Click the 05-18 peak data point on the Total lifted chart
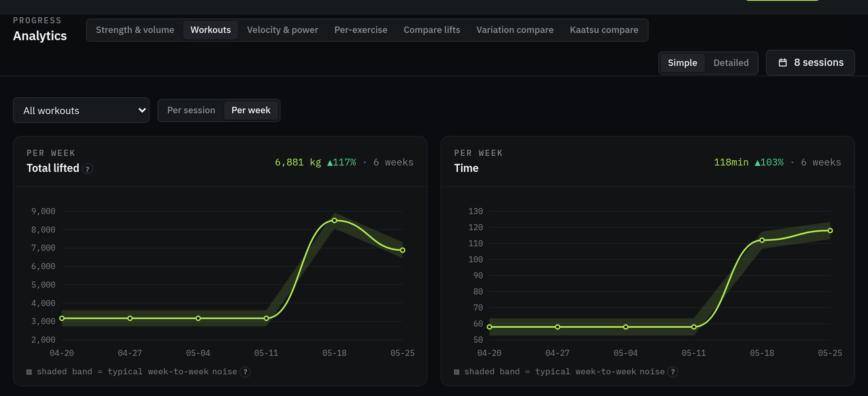Screen dimensions: 868x396 pos(334,220)
